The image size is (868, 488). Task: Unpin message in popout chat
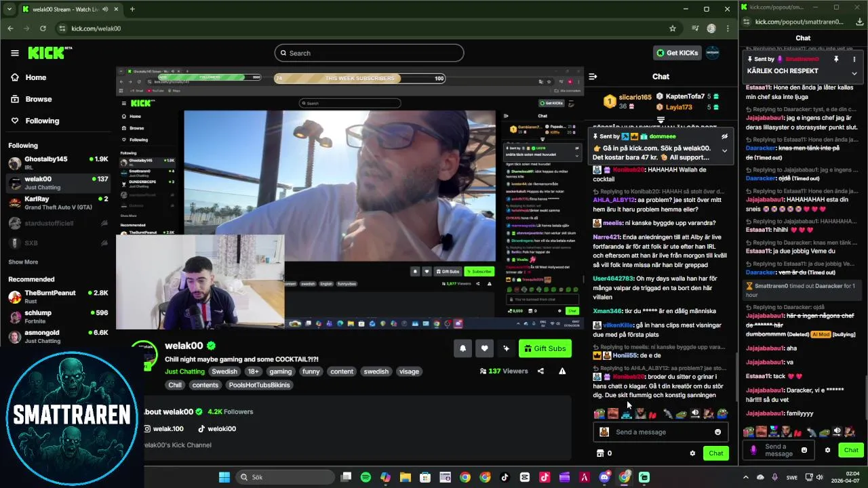tap(836, 59)
